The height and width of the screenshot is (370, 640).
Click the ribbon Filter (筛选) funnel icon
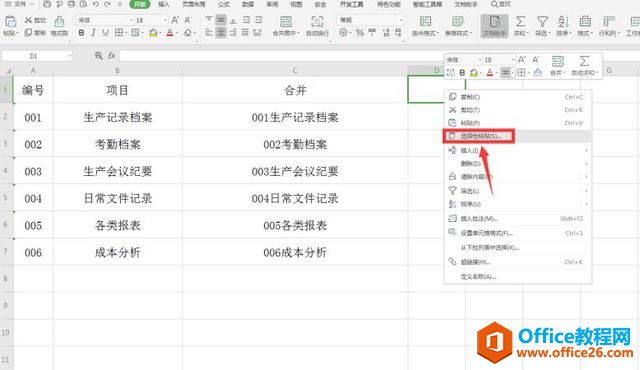pos(542,22)
